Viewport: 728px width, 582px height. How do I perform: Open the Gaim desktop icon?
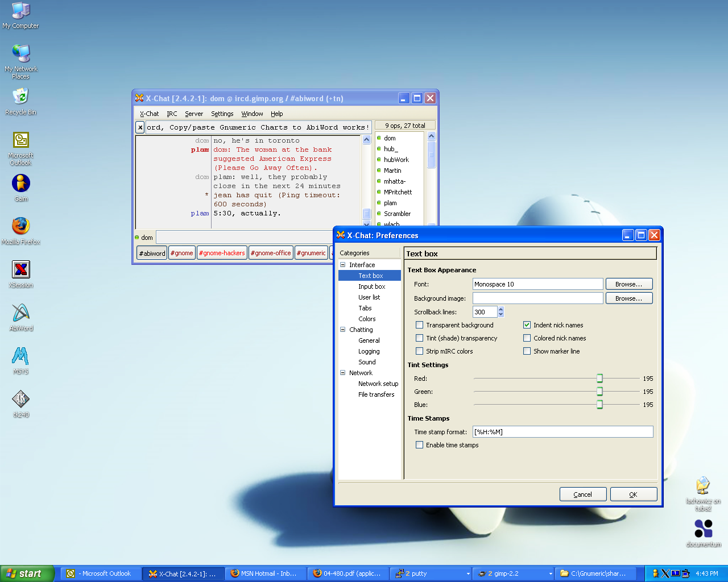21,184
